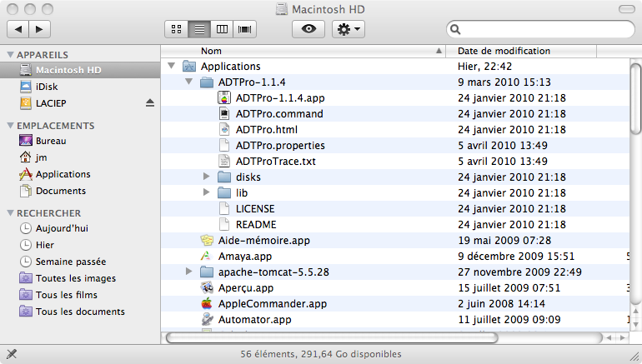Select the Applications folder icon in list
Image resolution: width=642 pixels, height=364 pixels.
pos(189,66)
